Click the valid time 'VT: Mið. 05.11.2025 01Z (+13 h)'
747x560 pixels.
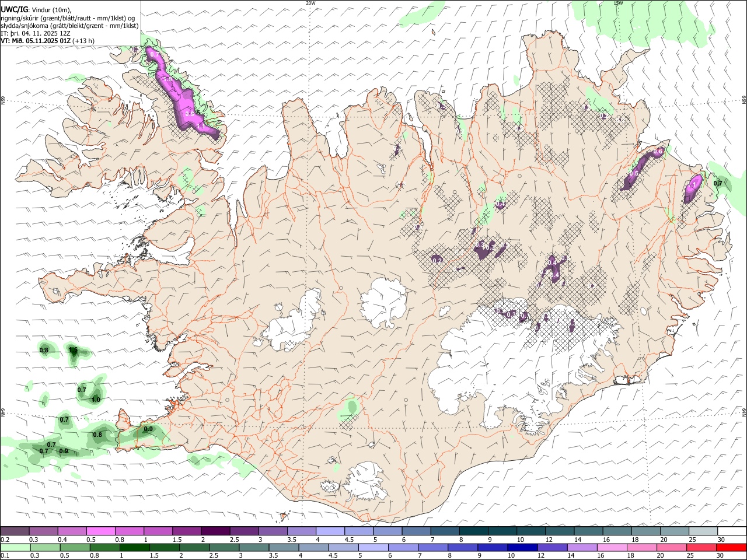47,41
